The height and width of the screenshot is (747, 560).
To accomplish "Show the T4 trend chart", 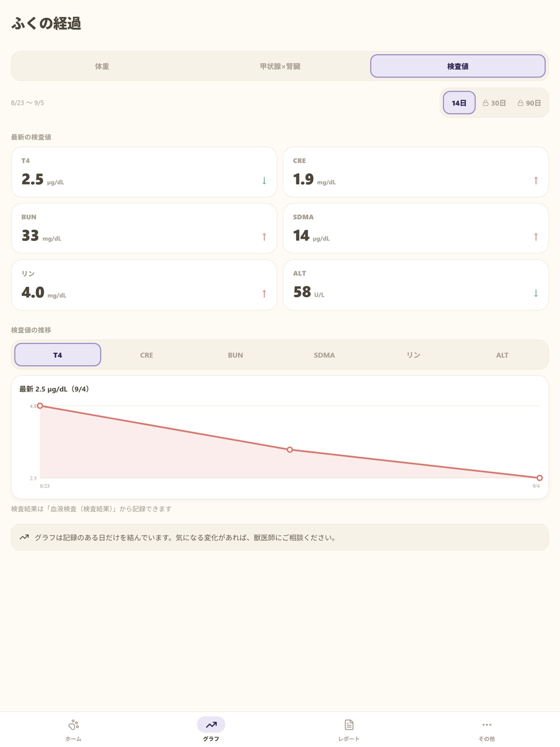I will (x=58, y=355).
